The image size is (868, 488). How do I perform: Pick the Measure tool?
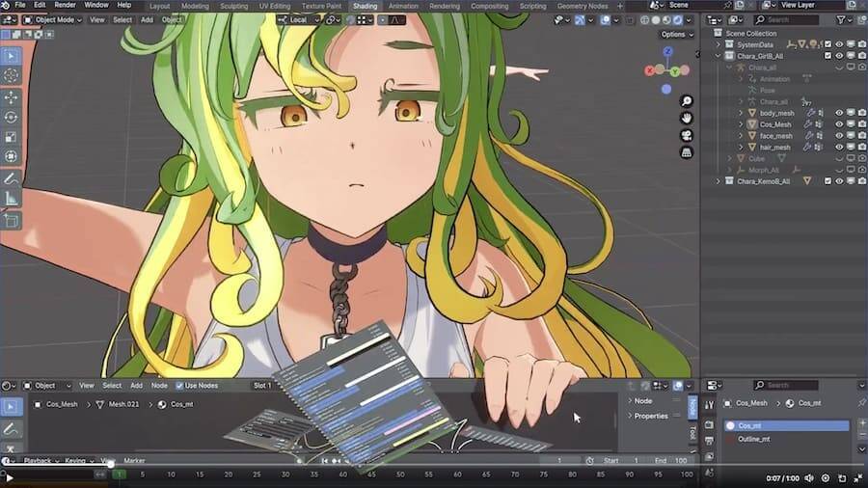coord(12,199)
